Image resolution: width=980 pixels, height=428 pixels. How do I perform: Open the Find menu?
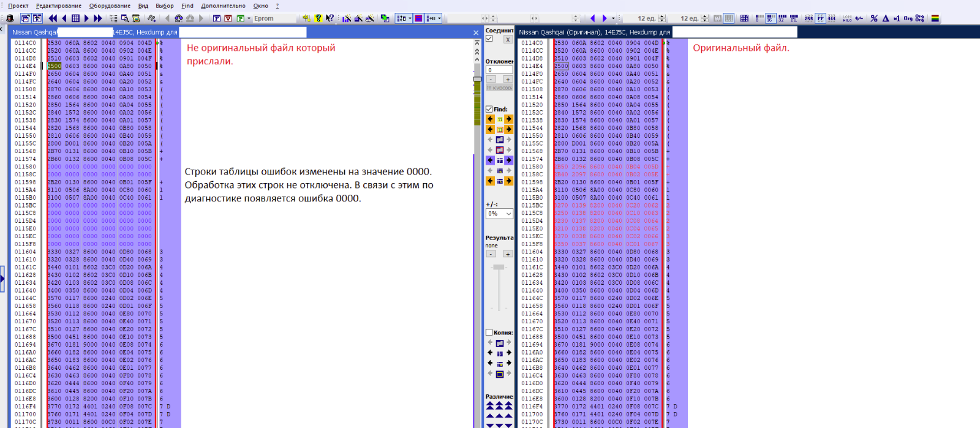pos(187,6)
